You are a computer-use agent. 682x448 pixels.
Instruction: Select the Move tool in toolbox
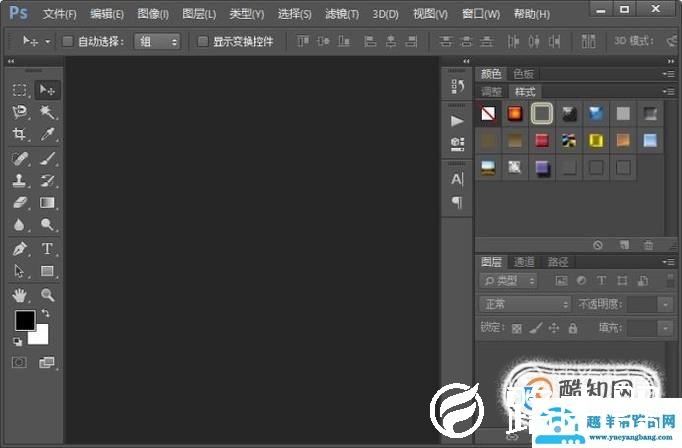click(x=47, y=90)
